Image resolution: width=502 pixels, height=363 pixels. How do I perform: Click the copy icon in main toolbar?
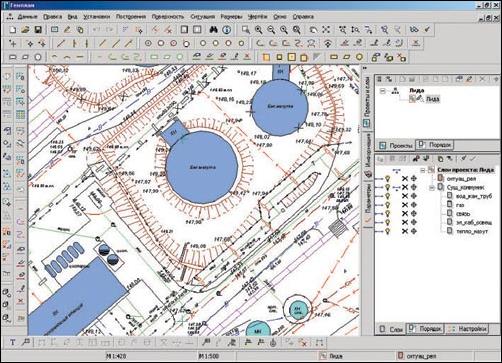tap(80, 30)
